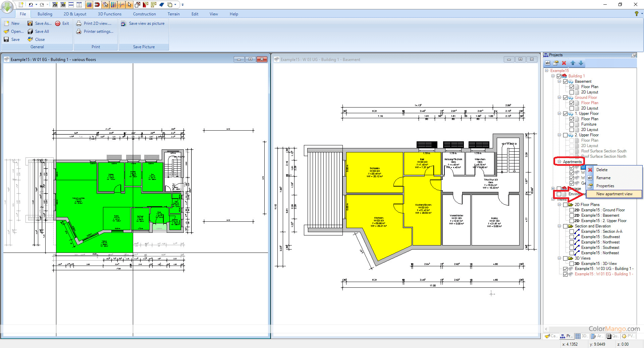644x348 pixels.
Task: Select Example15 : Southwest elevation view
Action: pos(600,237)
